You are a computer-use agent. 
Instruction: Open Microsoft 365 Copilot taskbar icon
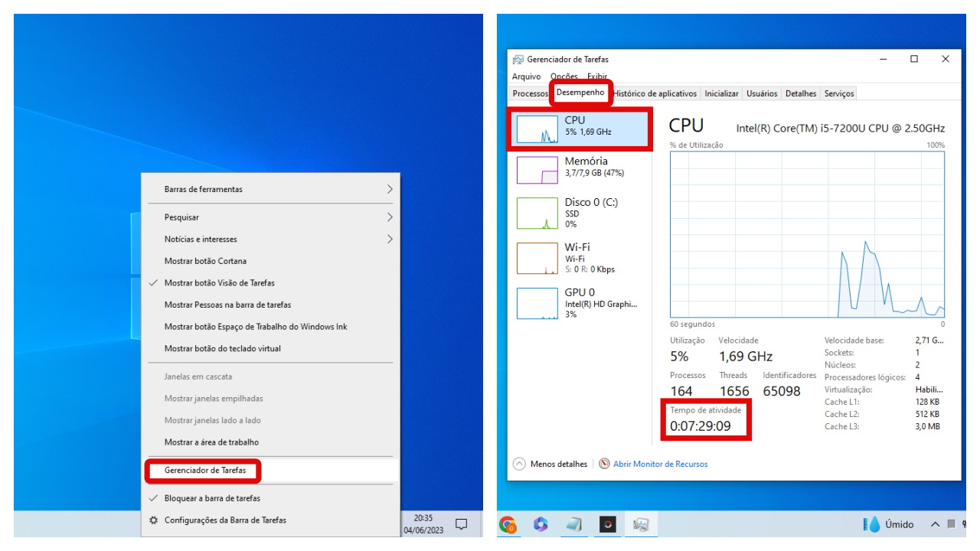click(x=541, y=524)
